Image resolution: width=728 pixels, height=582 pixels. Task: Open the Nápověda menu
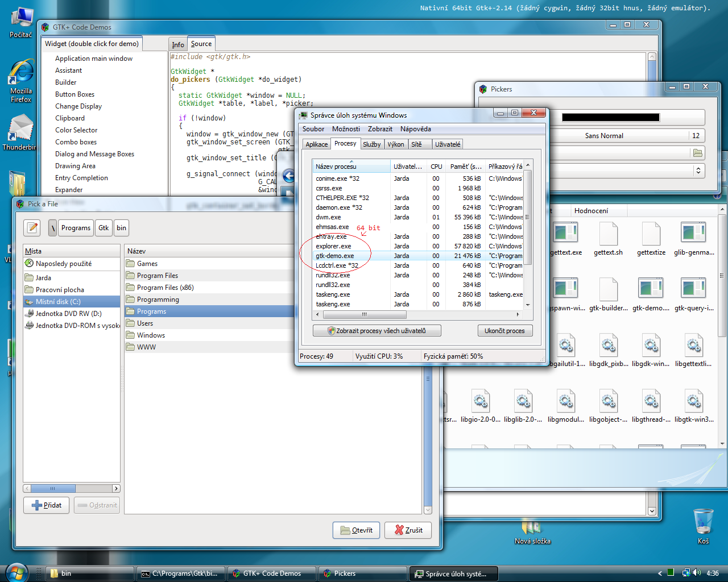point(416,129)
